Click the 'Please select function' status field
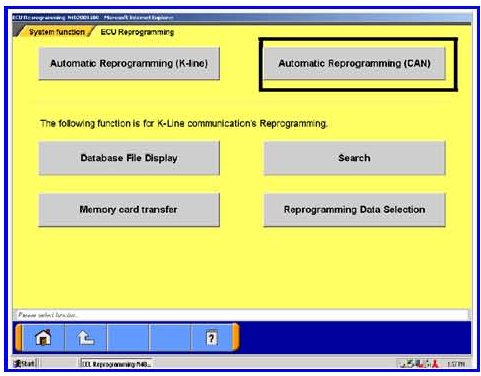Image resolution: width=481 pixels, height=376 pixels. 242,315
